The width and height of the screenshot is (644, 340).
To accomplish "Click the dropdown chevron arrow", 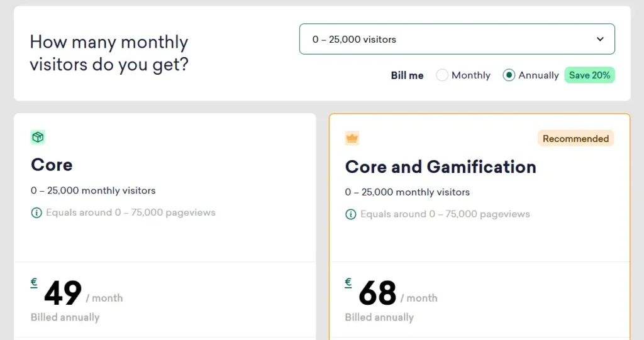I will click(599, 39).
